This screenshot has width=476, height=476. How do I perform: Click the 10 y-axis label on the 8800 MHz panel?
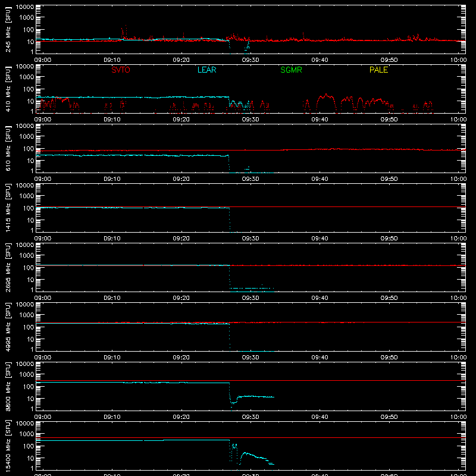(30, 399)
